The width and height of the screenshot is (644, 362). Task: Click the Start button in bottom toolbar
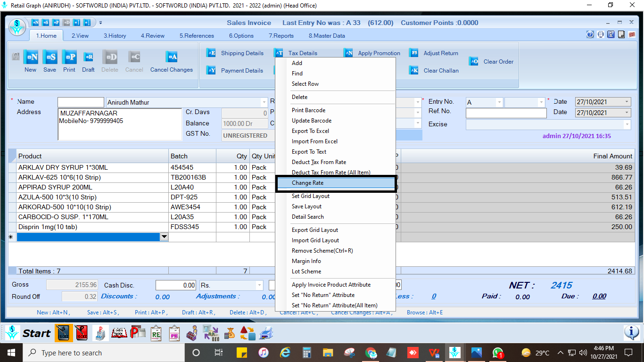[x=28, y=333]
